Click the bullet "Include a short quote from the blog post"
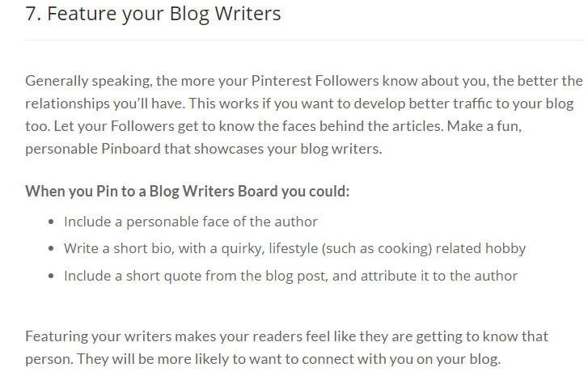 pos(290,277)
